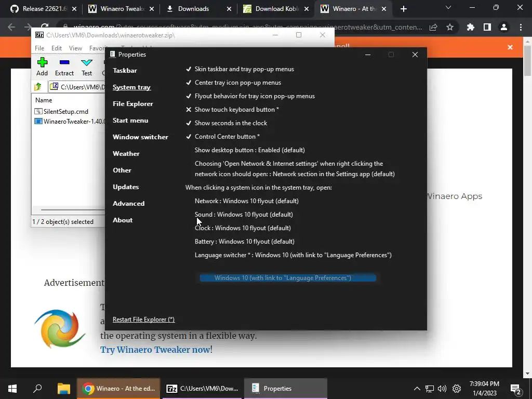Open System tray section
This screenshot has width=532, height=399.
coord(131,87)
